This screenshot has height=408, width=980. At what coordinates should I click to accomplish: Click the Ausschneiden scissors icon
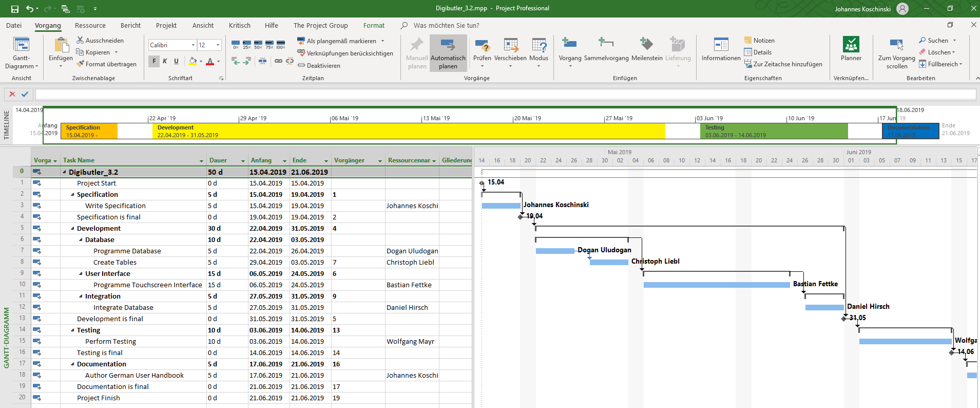(80, 40)
